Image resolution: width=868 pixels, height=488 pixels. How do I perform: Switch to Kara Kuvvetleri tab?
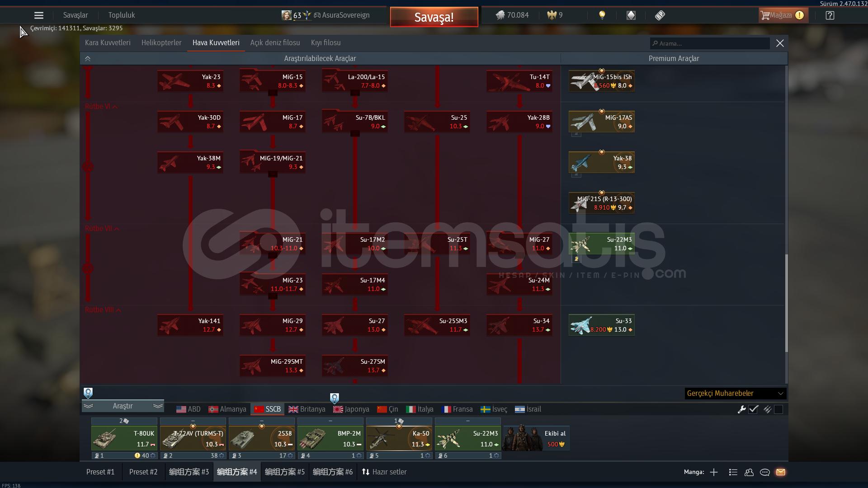[108, 43]
